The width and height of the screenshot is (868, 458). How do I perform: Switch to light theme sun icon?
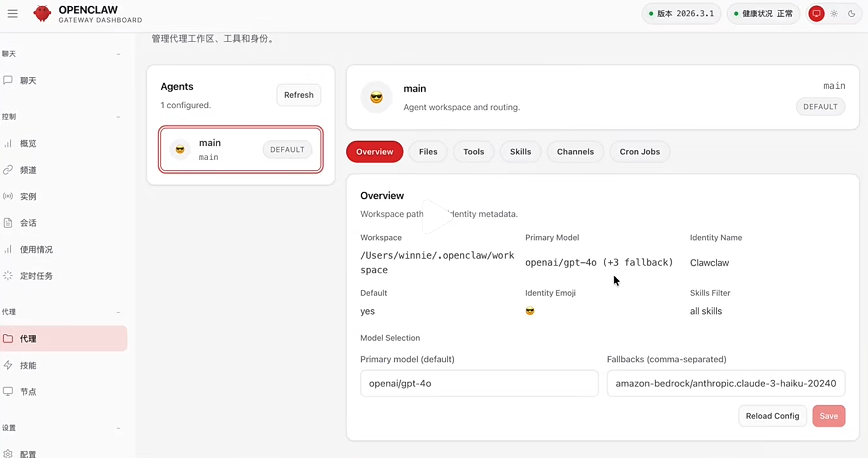coord(834,14)
